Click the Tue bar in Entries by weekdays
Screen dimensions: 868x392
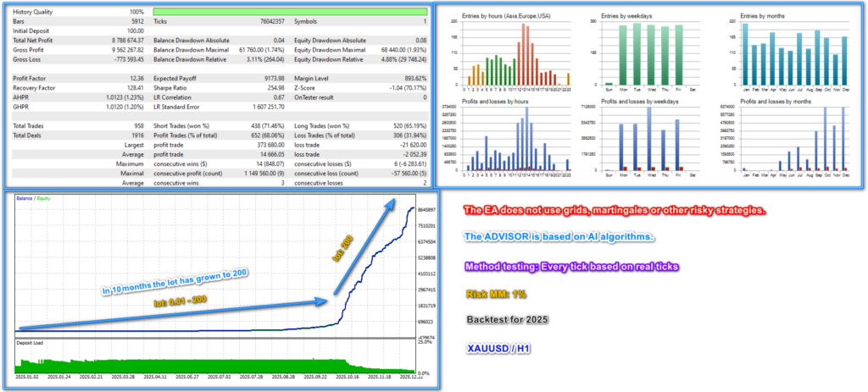point(637,53)
